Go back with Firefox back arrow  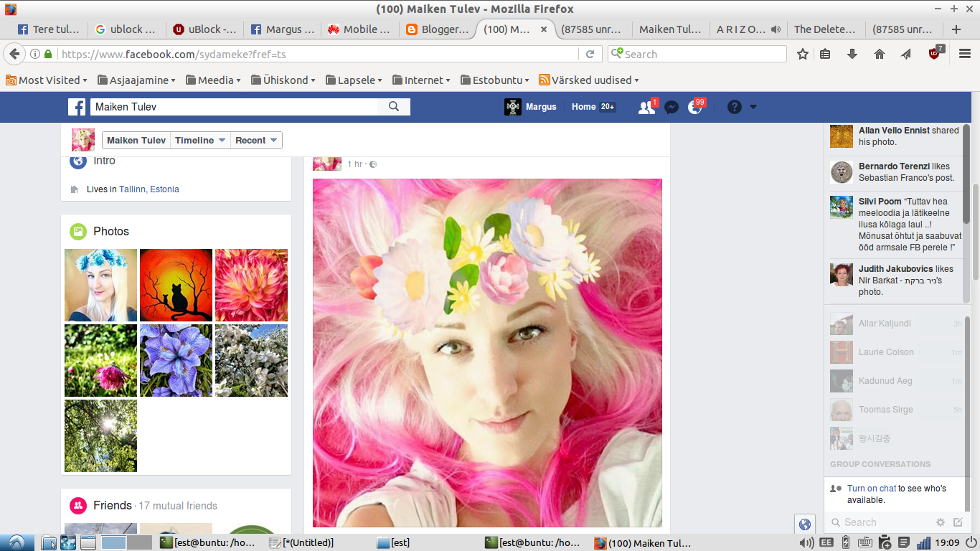[x=14, y=54]
